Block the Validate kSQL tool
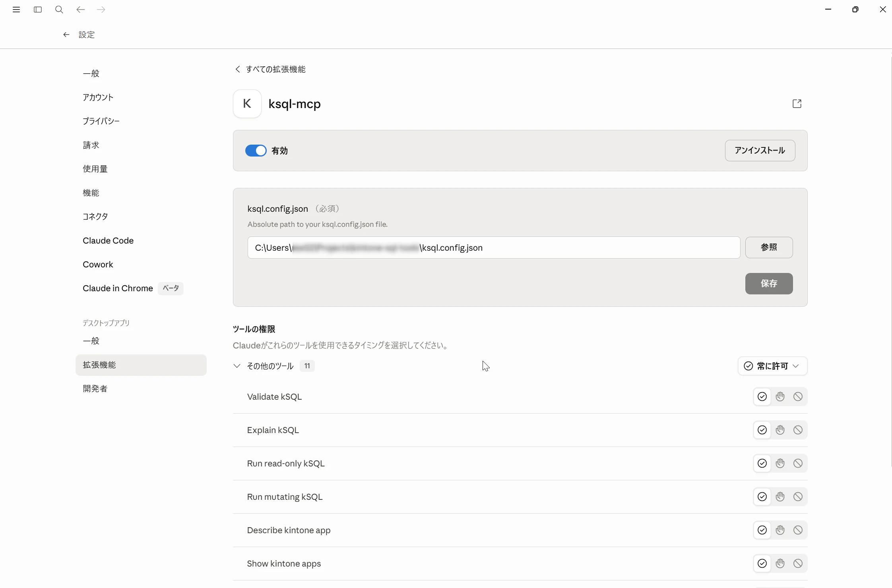This screenshot has height=588, width=892. pyautogui.click(x=798, y=397)
